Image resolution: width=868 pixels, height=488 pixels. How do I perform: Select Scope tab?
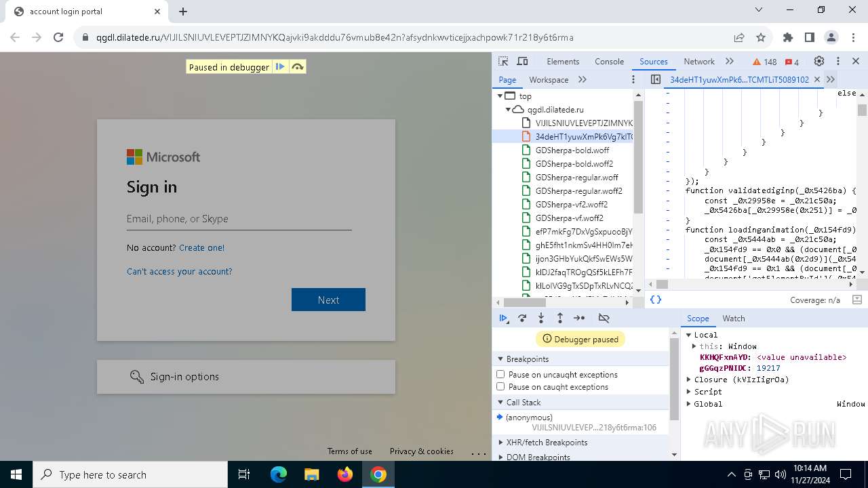(x=698, y=318)
